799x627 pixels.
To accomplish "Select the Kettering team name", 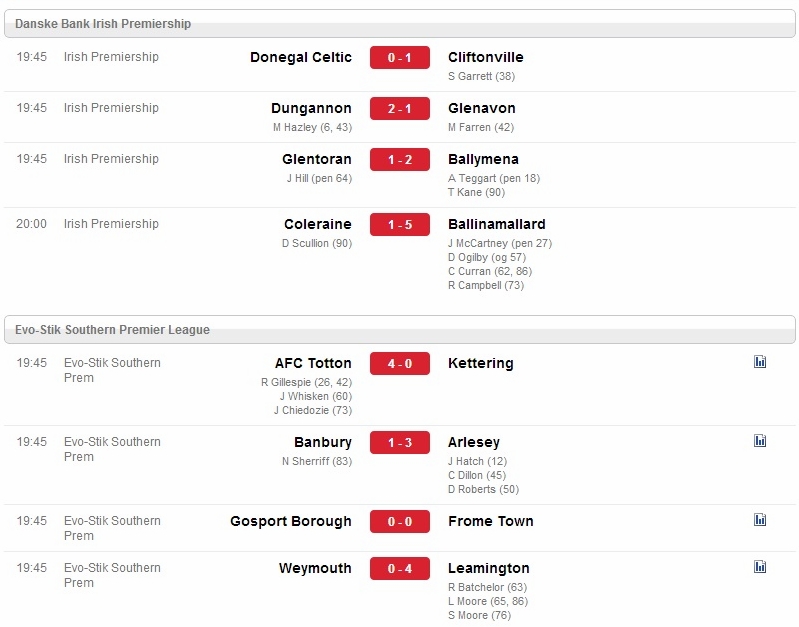I will [x=481, y=363].
